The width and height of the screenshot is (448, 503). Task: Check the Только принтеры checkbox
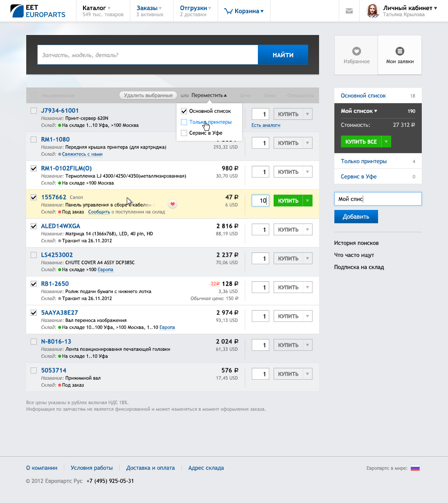click(184, 122)
